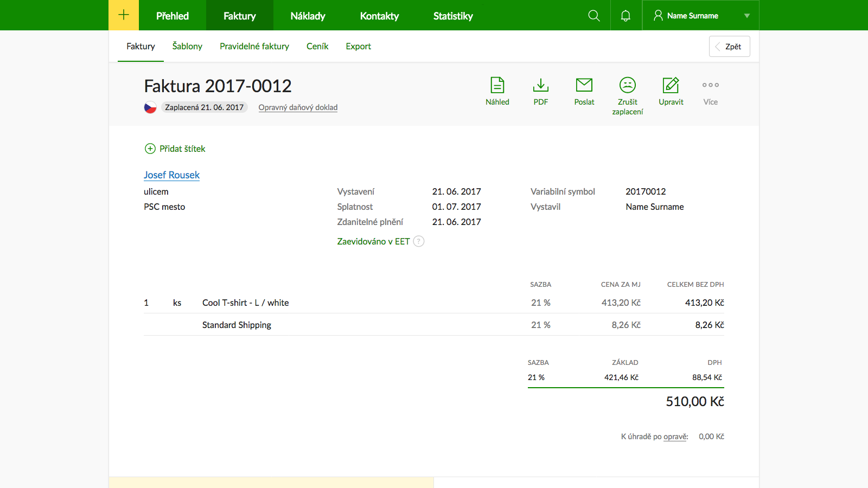Image resolution: width=868 pixels, height=488 pixels.
Task: Go back with Zpět button
Action: coord(729,46)
